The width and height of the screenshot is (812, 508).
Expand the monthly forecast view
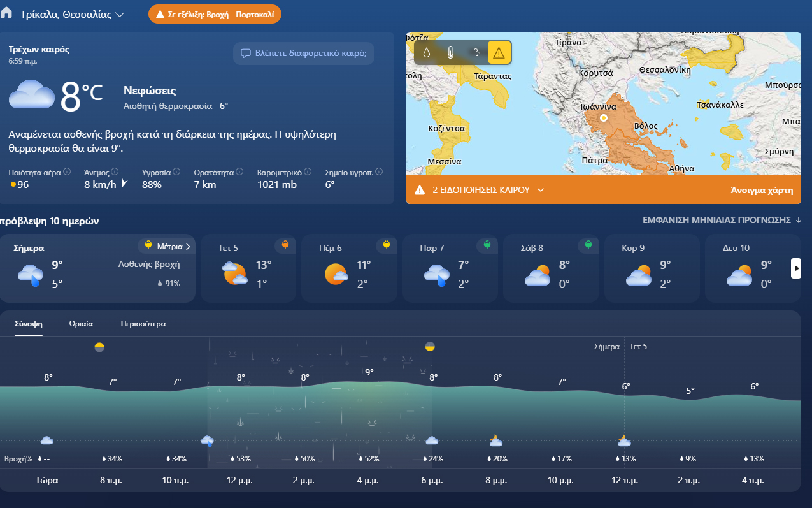click(722, 220)
